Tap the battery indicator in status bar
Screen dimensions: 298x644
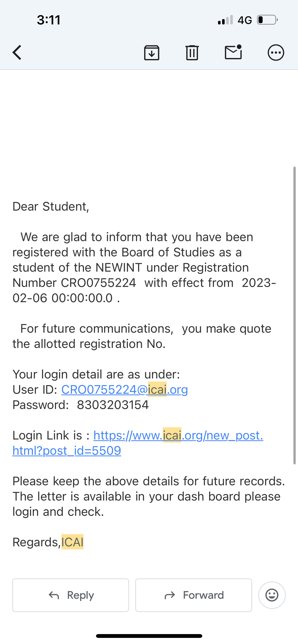(x=267, y=20)
